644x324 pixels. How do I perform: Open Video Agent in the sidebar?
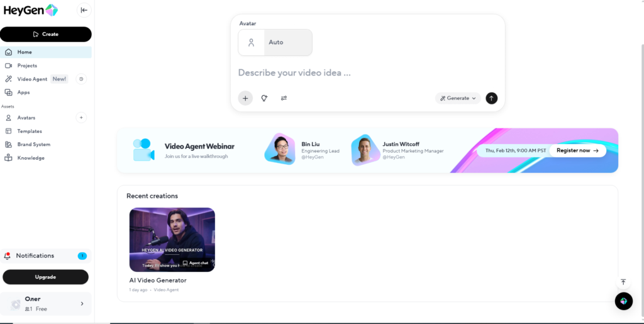click(x=32, y=79)
